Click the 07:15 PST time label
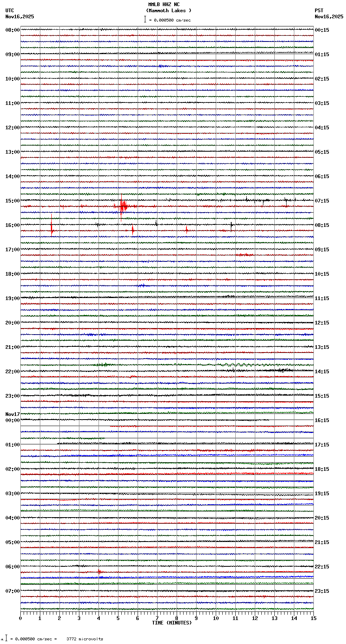This screenshot has width=346, height=644. point(322,201)
